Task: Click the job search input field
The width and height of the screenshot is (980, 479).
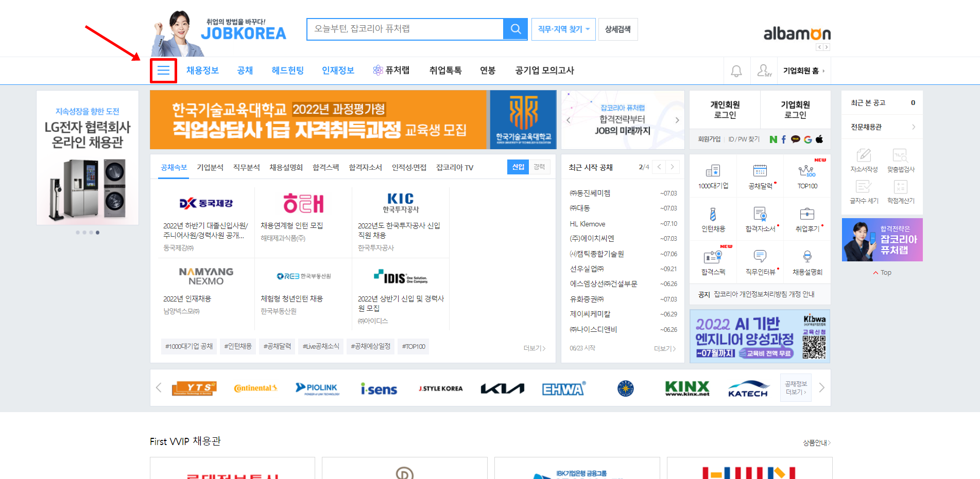Action: 405,29
